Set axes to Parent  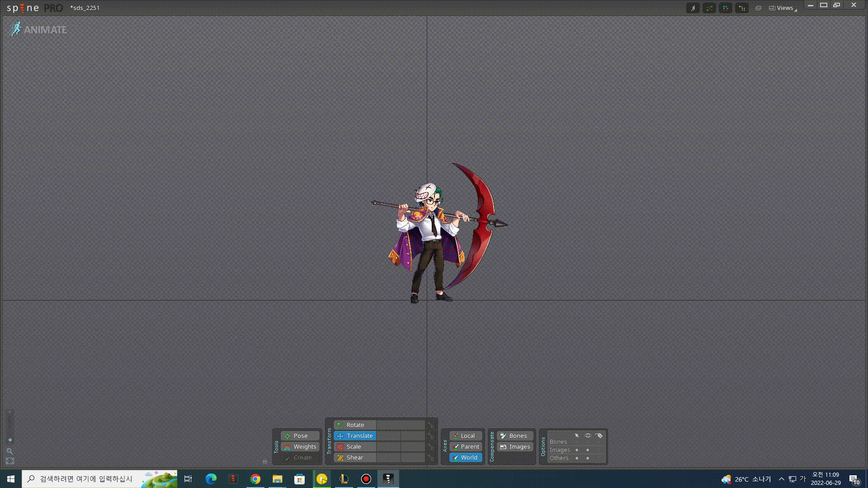(x=466, y=446)
